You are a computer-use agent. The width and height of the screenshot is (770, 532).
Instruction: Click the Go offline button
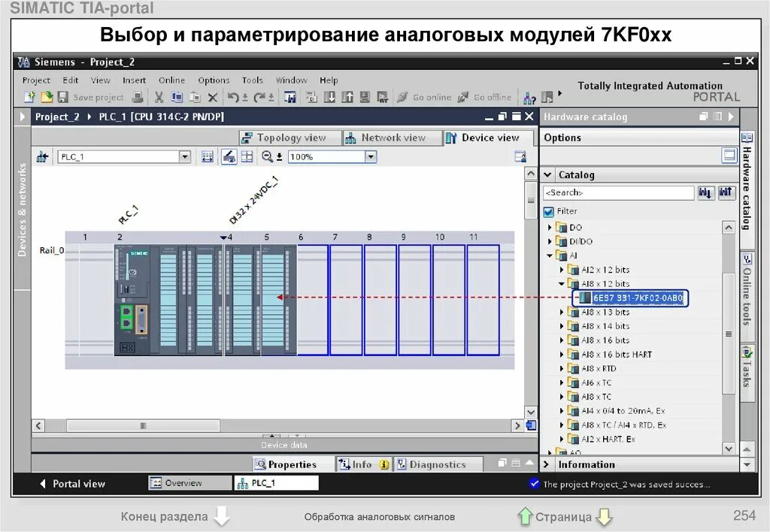click(x=485, y=97)
